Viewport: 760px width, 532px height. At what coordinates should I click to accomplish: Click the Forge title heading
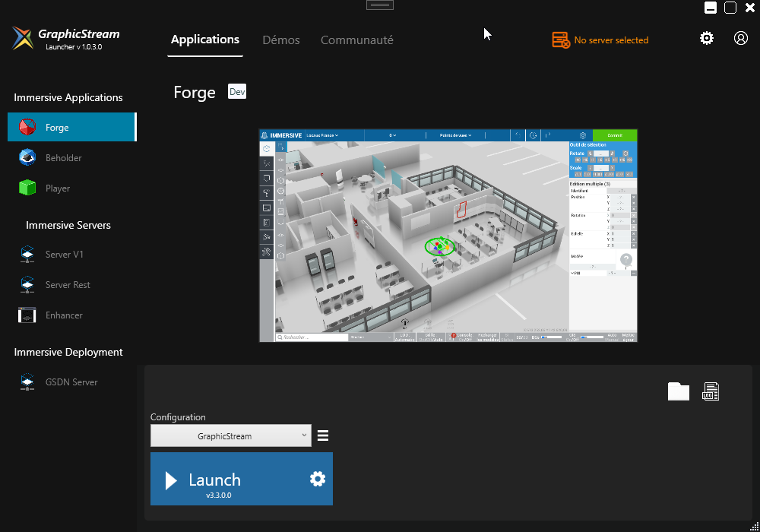195,92
